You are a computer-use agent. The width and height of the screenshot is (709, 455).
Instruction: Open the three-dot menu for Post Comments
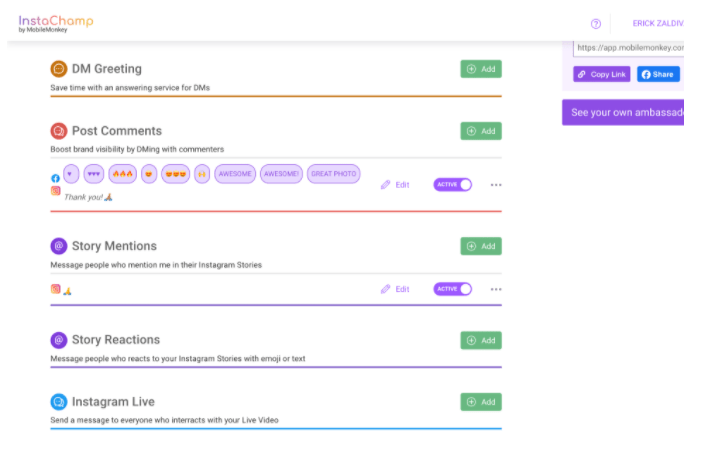pos(496,185)
